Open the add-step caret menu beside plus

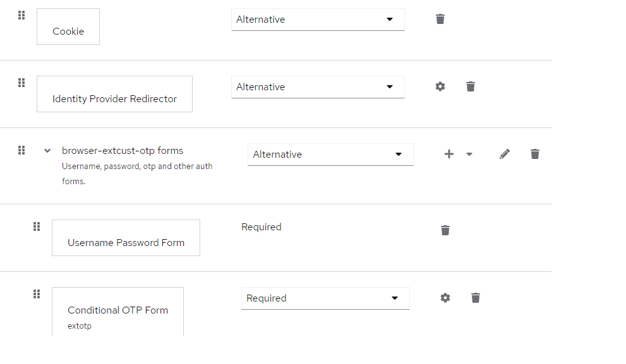coord(469,154)
